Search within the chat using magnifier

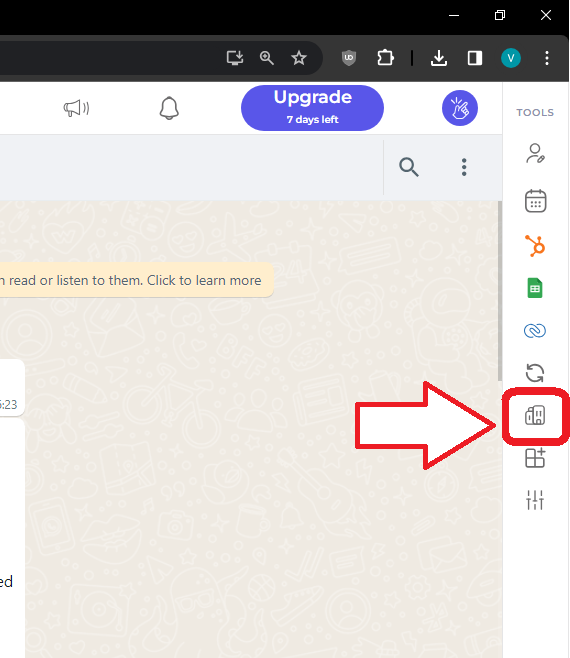point(408,167)
